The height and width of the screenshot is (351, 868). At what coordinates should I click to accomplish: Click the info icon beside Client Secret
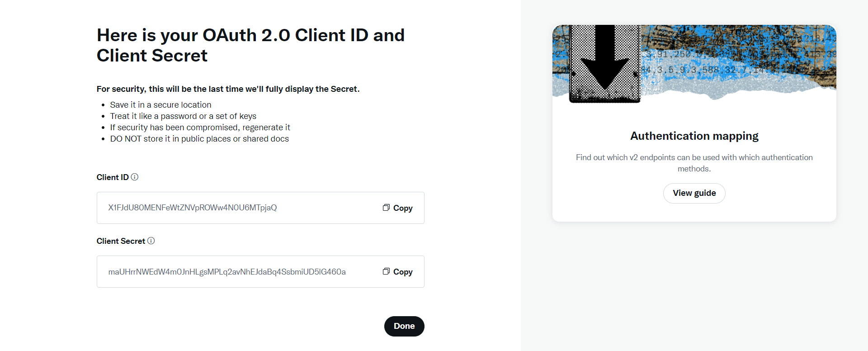point(151,241)
